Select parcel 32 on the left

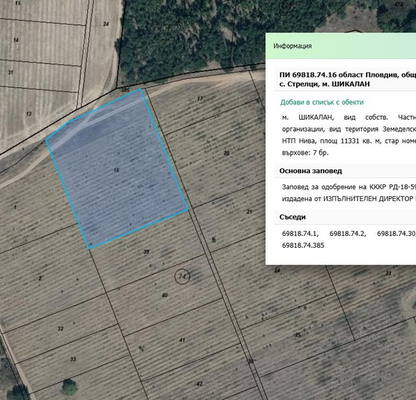click(x=60, y=329)
